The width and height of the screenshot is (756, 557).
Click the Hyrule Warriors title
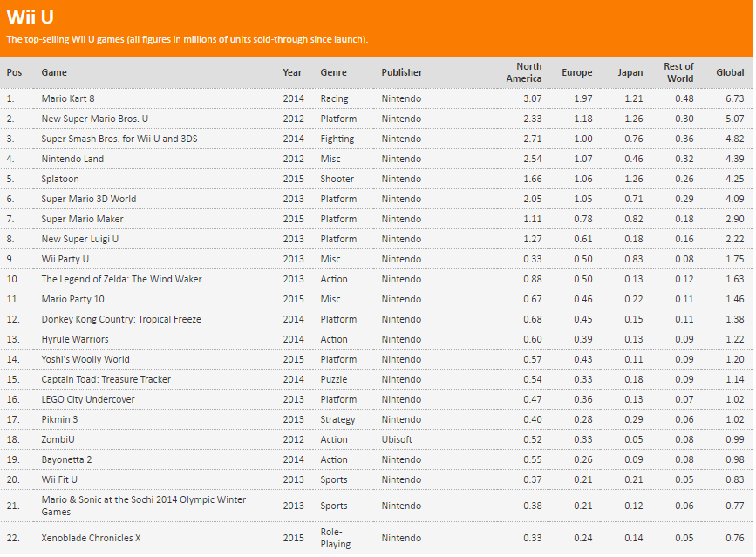(75, 340)
